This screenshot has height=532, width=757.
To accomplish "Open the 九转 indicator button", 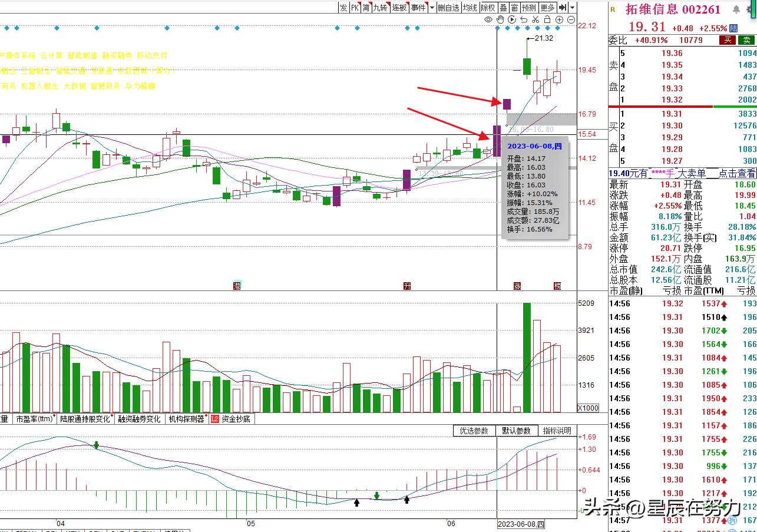I will (x=381, y=8).
